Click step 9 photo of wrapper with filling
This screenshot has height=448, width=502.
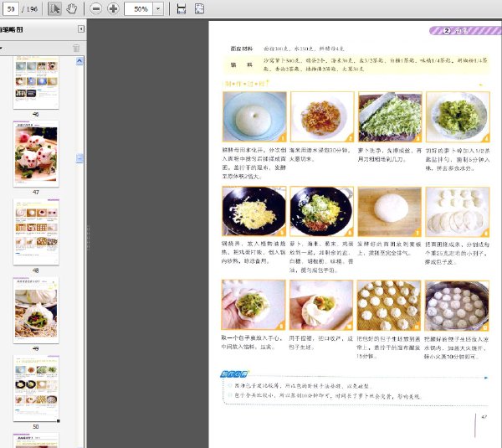point(254,305)
